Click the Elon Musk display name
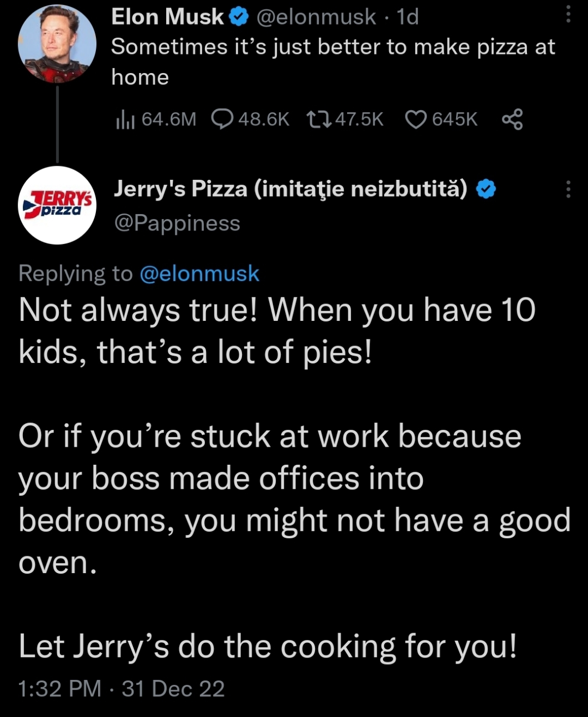Screen dimensions: 588x717 pos(167,17)
